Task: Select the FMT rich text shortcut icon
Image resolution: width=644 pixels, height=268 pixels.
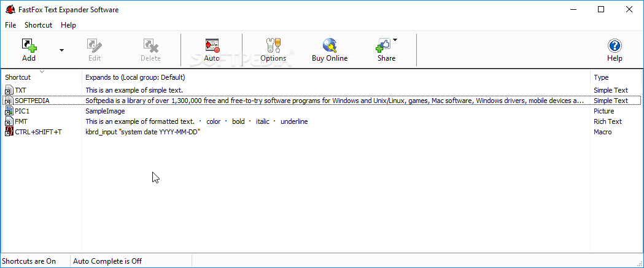Action: point(9,121)
